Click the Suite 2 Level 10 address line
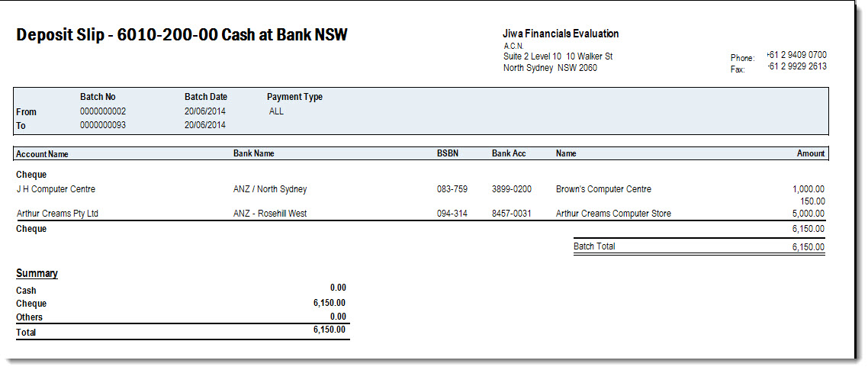 click(x=558, y=56)
